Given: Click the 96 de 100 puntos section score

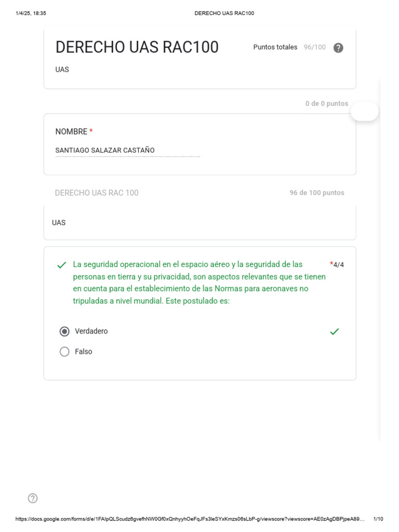Looking at the screenshot, I should point(317,193).
